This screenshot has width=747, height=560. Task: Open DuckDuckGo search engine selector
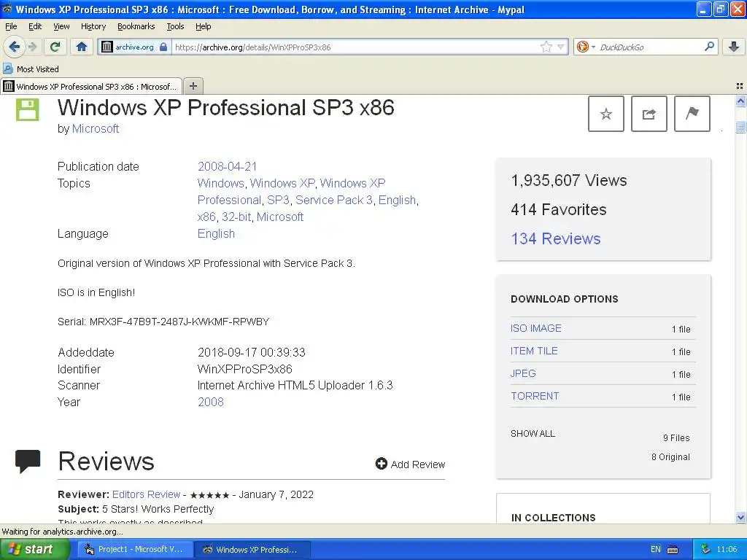click(x=586, y=47)
